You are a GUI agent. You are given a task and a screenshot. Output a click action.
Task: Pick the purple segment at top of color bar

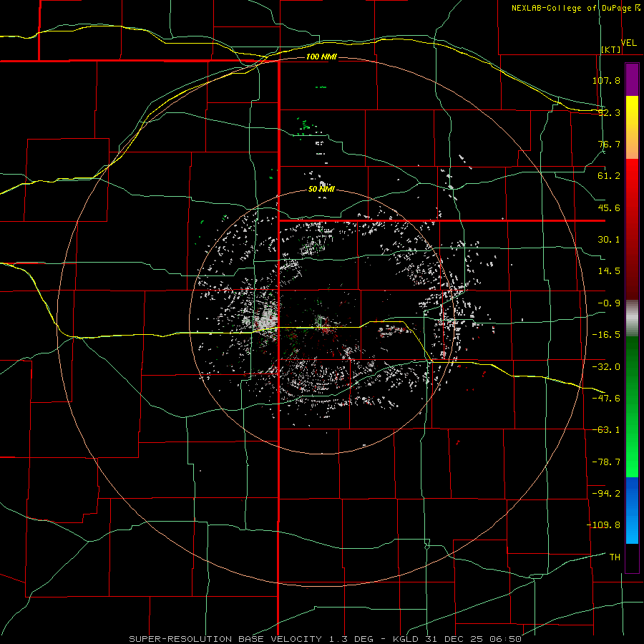pos(632,80)
